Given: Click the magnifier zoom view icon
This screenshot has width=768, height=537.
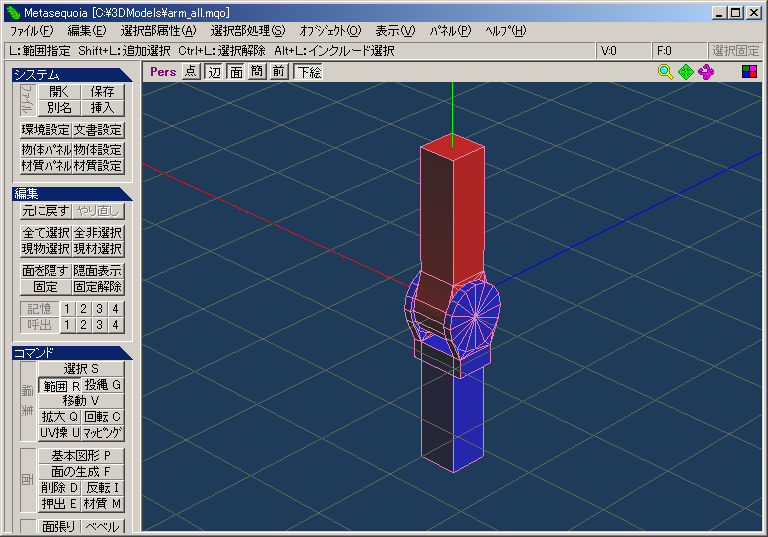Looking at the screenshot, I should tap(665, 72).
